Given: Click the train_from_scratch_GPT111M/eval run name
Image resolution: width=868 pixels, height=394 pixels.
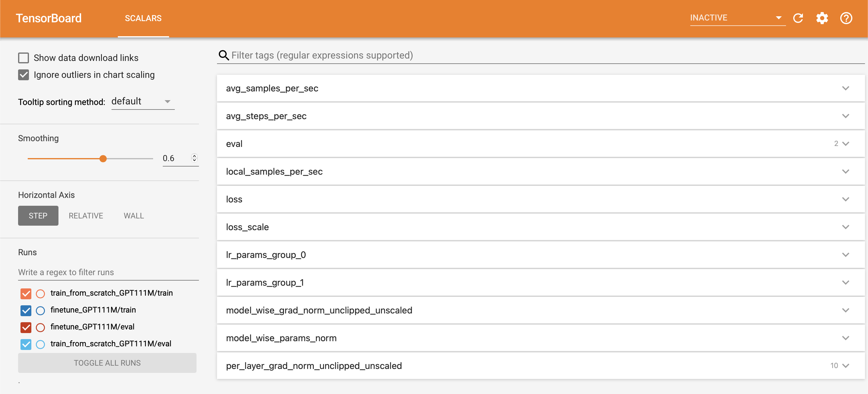Looking at the screenshot, I should click(x=111, y=343).
